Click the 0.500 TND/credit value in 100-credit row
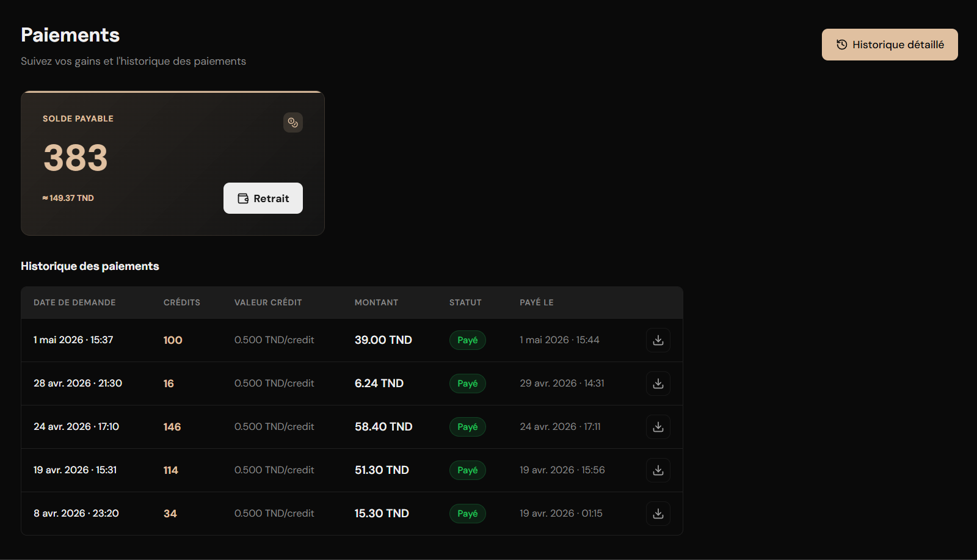This screenshot has width=977, height=560. click(274, 340)
